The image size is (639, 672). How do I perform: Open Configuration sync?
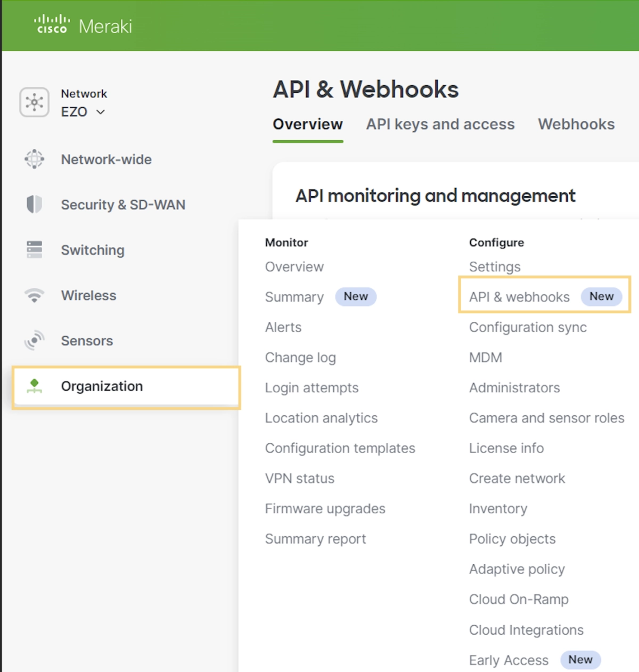[528, 327]
